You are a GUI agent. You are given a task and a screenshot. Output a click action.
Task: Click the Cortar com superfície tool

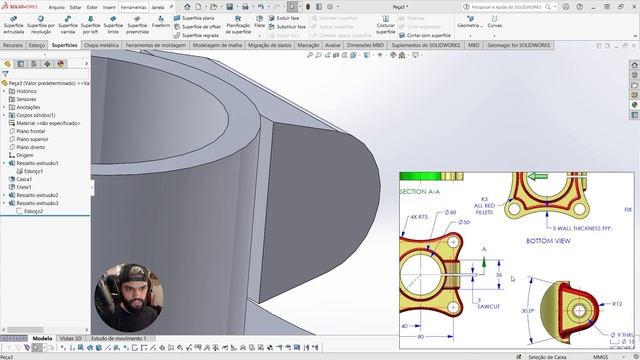point(425,36)
